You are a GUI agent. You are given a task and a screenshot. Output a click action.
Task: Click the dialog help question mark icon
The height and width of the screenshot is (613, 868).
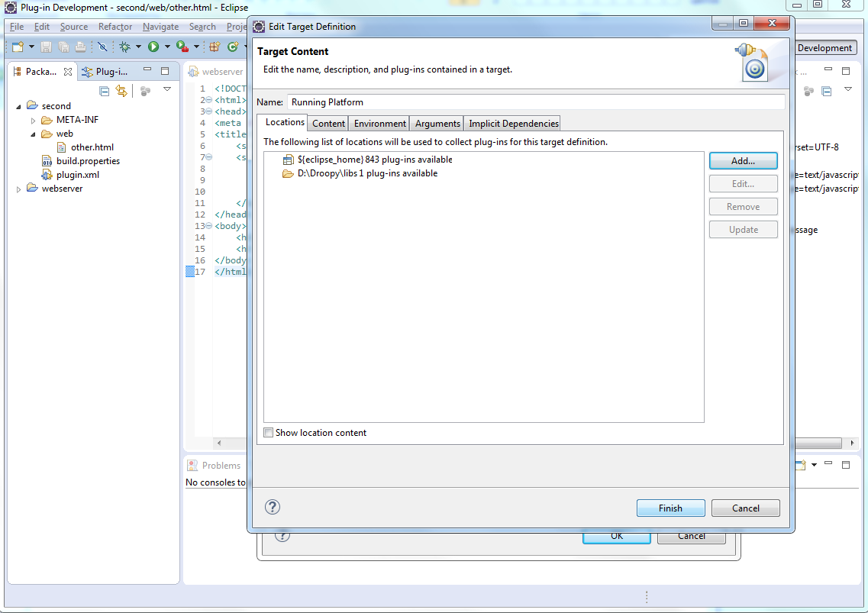tap(273, 507)
